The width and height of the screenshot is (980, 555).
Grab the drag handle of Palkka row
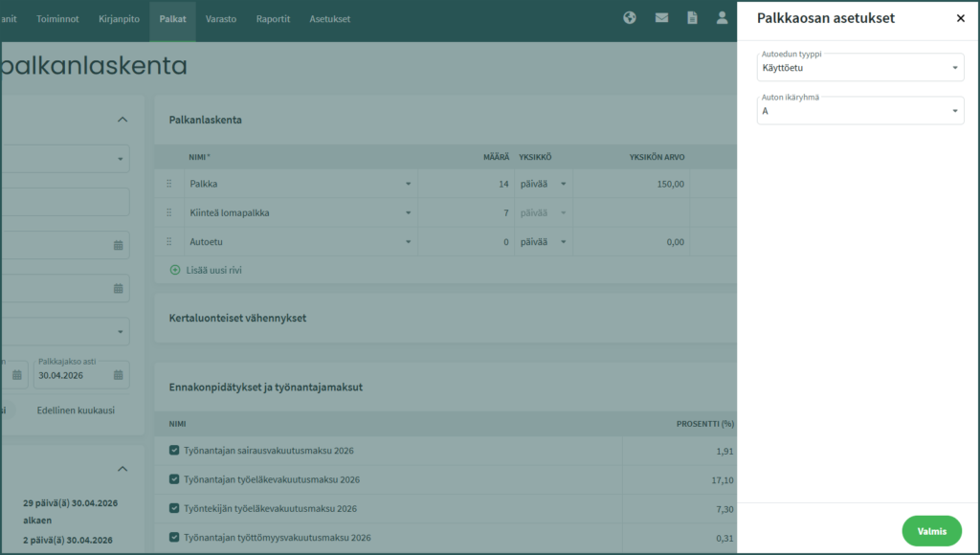point(169,184)
